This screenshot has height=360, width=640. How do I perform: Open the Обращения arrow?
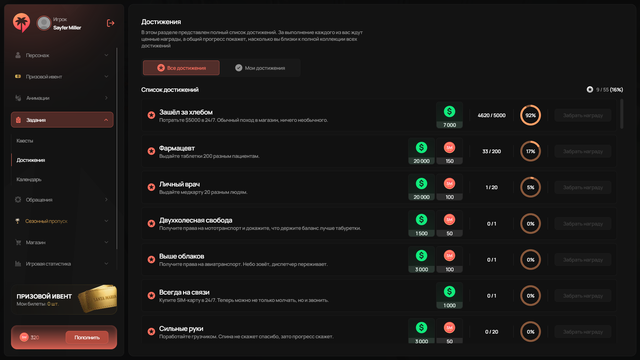(106, 200)
